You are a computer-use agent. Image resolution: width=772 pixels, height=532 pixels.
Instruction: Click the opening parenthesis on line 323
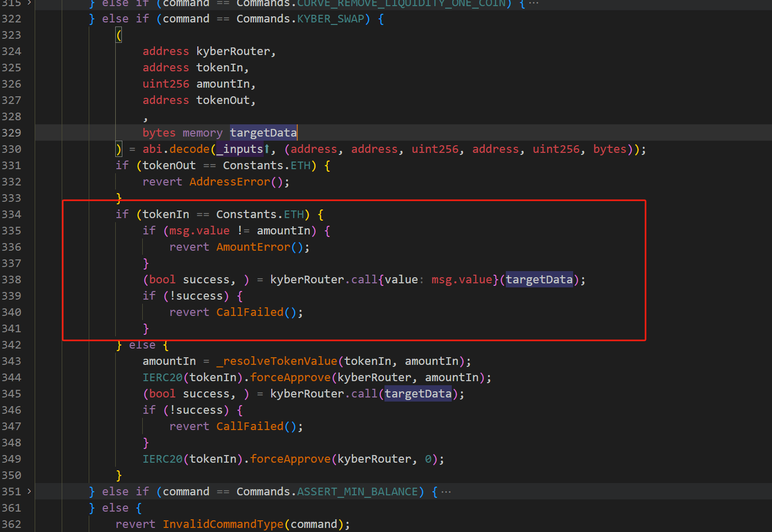click(119, 35)
